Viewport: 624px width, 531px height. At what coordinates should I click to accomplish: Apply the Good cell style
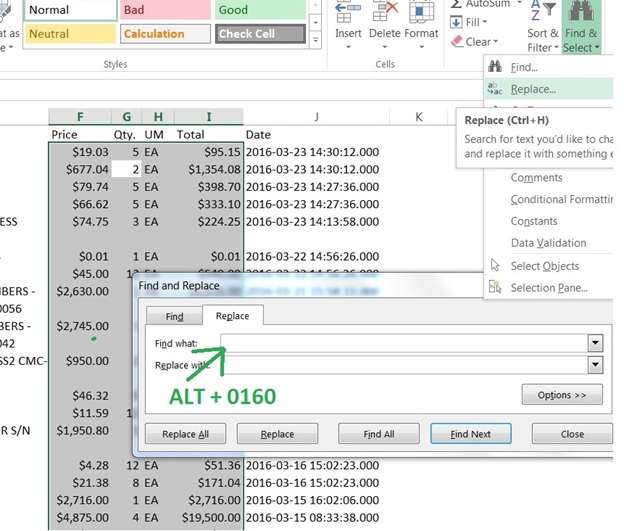[x=261, y=10]
